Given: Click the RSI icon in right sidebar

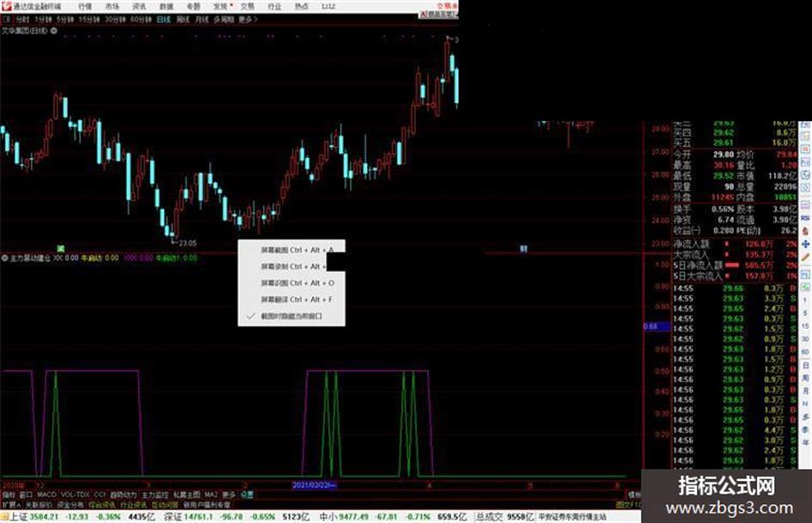Looking at the screenshot, I should [805, 218].
